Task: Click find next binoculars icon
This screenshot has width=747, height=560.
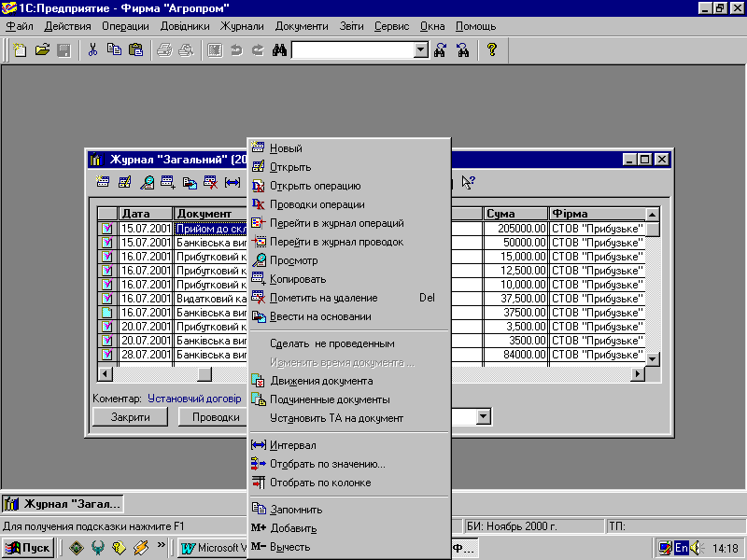Action: pos(440,50)
